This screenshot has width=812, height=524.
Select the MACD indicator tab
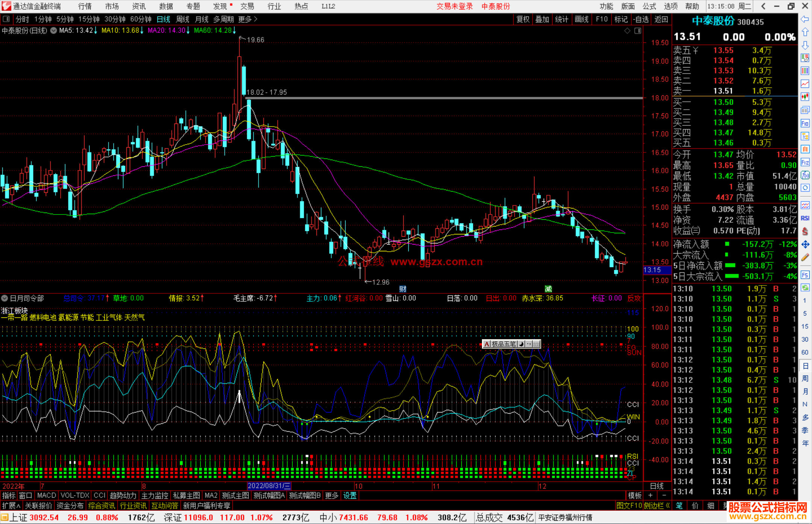click(x=46, y=495)
